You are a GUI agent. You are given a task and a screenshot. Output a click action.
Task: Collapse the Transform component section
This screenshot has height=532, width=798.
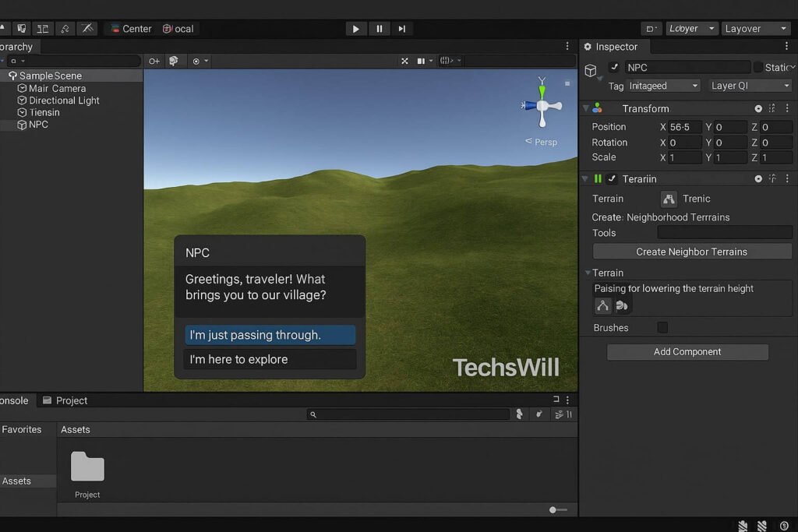click(x=584, y=108)
